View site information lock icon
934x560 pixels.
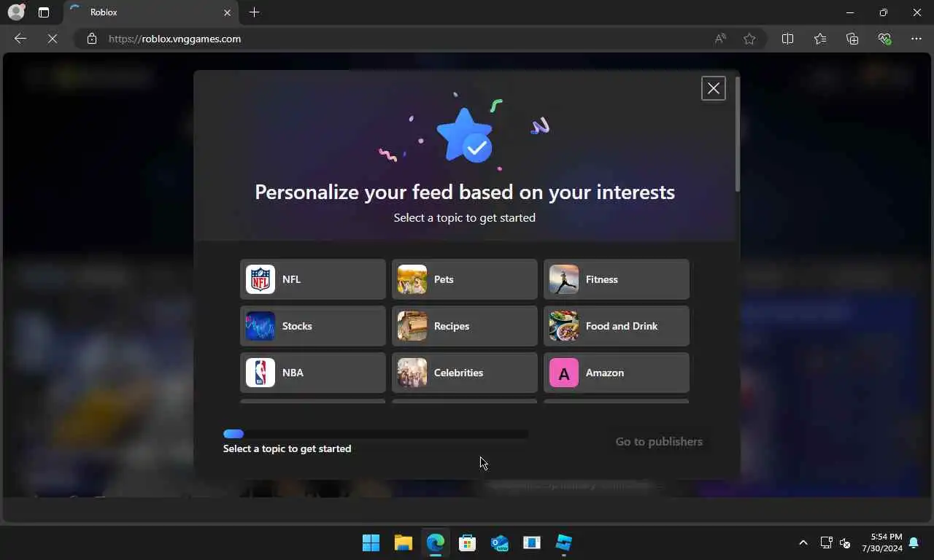coord(92,39)
